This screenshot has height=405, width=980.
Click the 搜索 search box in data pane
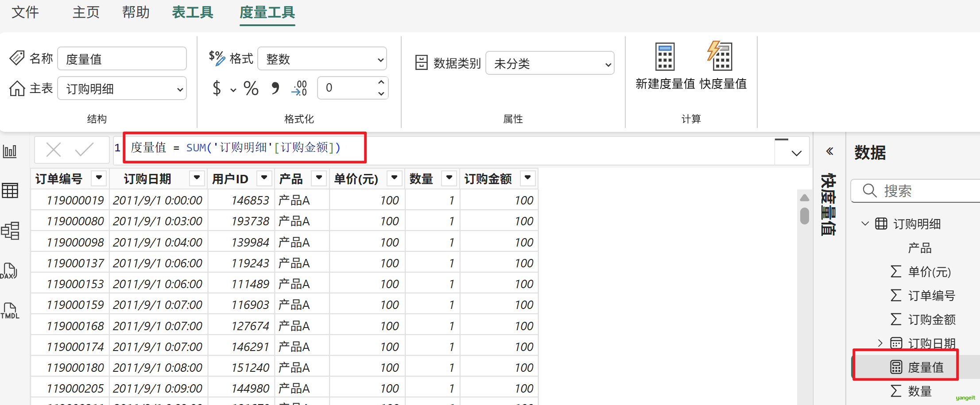coord(926,191)
